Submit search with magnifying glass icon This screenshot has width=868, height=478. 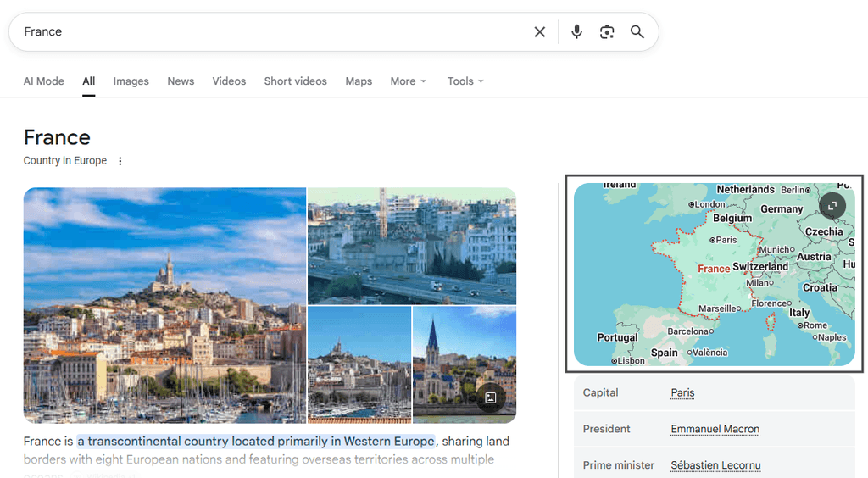(x=637, y=32)
